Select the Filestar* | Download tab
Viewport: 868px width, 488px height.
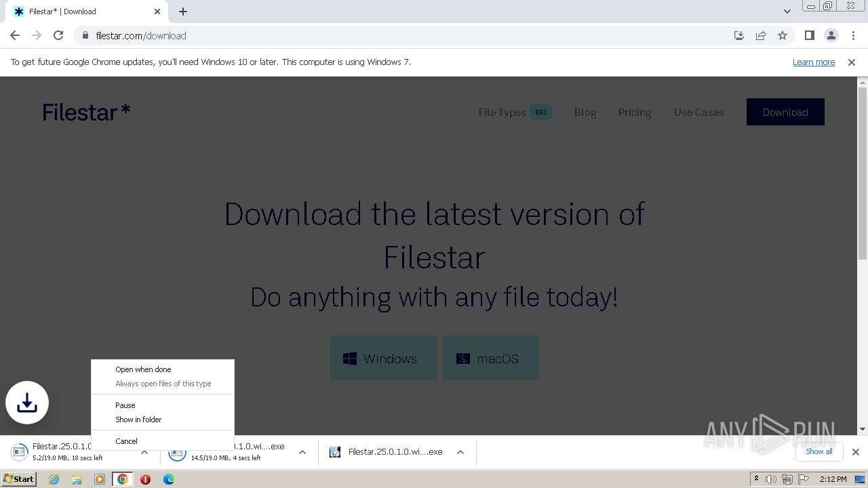click(86, 12)
